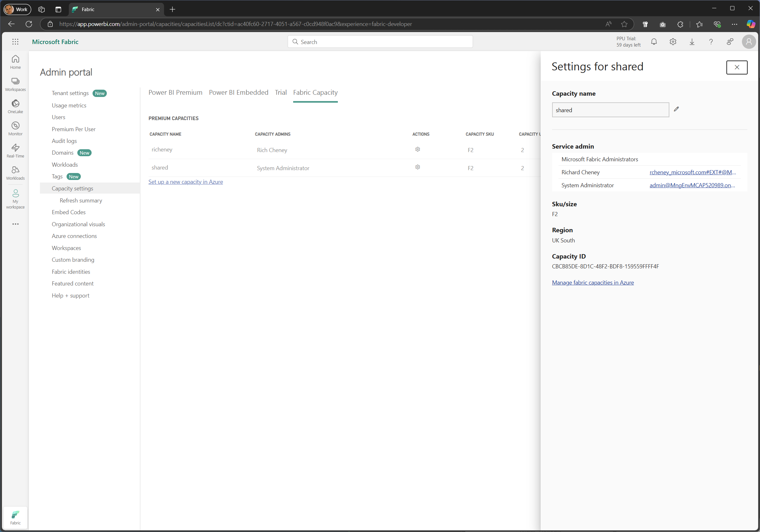Switch to the Trial tab
The height and width of the screenshot is (532, 760).
click(280, 92)
